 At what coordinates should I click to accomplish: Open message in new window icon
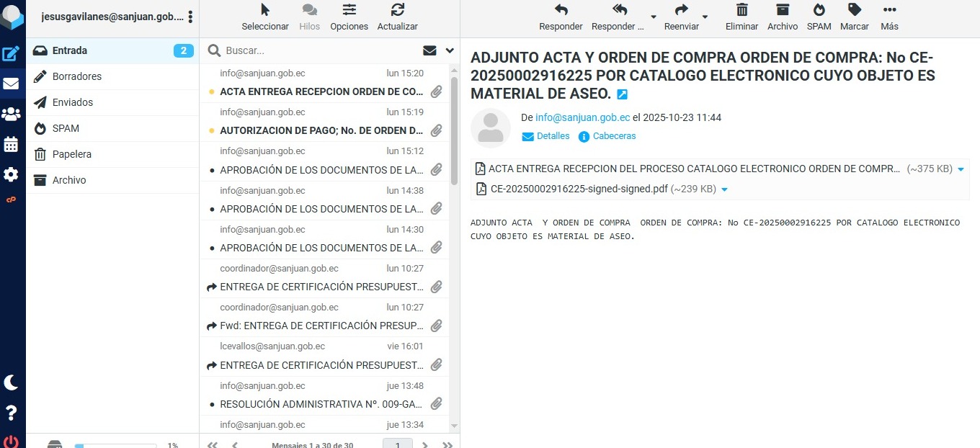[623, 94]
